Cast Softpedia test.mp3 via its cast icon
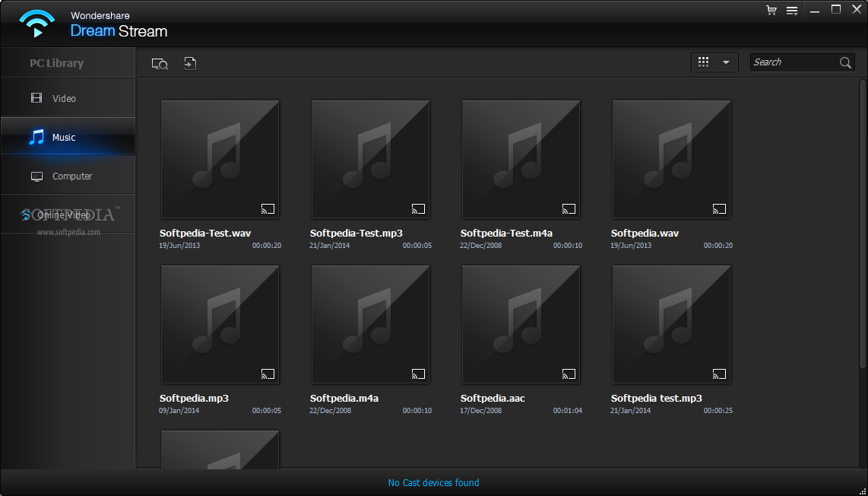 click(x=720, y=374)
